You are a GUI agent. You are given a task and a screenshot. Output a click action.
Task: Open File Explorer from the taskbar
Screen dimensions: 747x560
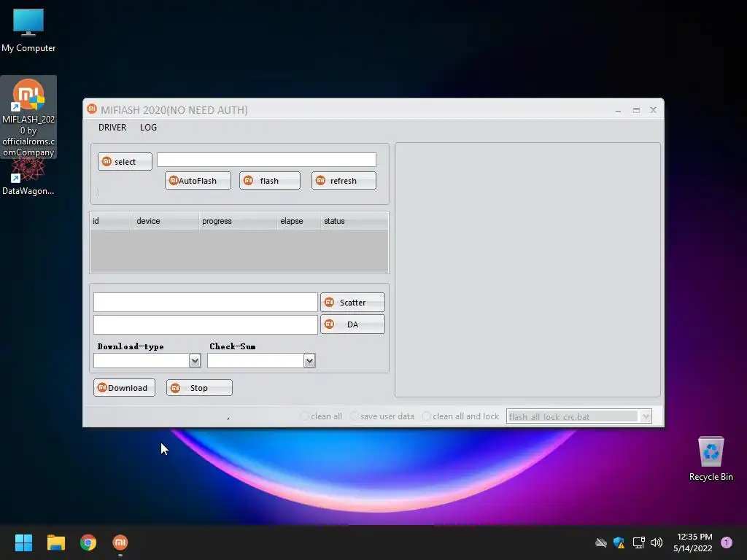55,542
